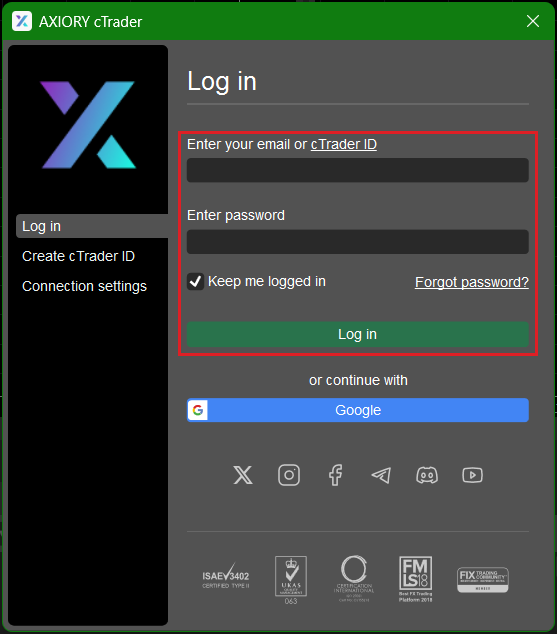This screenshot has width=557, height=634.
Task: Click the "Keep me logged in" label text
Action: [267, 281]
